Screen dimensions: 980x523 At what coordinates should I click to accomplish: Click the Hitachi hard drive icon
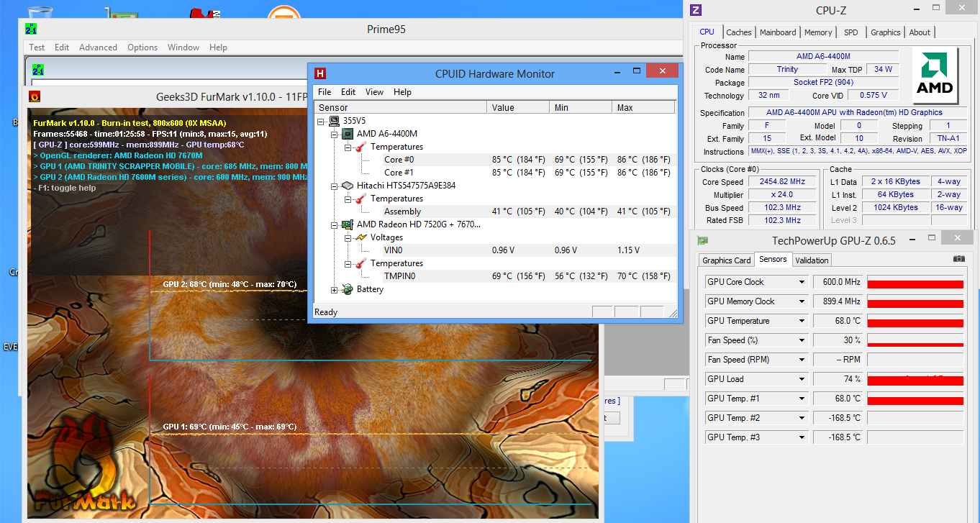pos(348,186)
